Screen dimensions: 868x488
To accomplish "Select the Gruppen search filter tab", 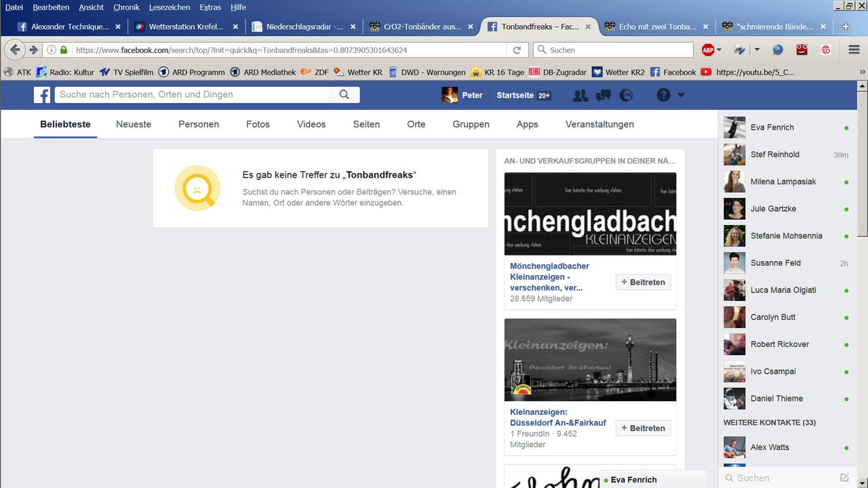I will click(x=471, y=124).
